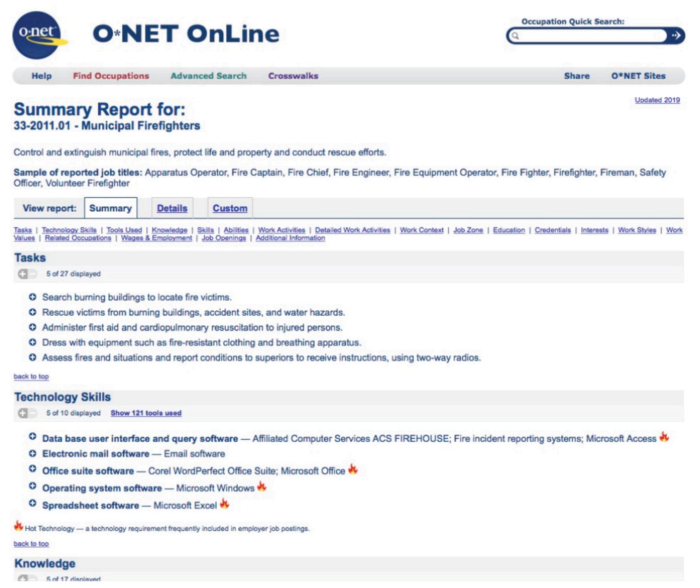Open the Find Occupations menu
The width and height of the screenshot is (700, 588).
click(111, 76)
